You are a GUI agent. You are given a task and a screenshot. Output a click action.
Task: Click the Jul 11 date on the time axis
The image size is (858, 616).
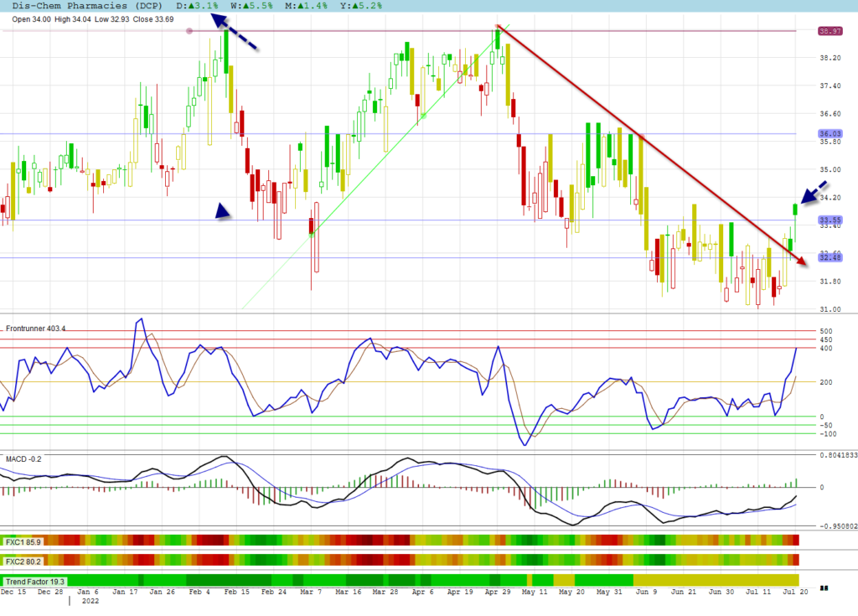(x=758, y=592)
